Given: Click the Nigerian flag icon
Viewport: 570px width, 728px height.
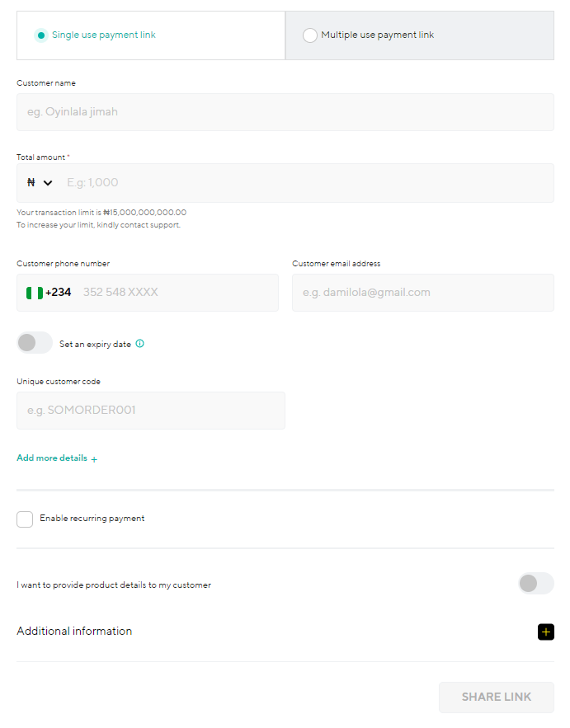Looking at the screenshot, I should pos(35,293).
